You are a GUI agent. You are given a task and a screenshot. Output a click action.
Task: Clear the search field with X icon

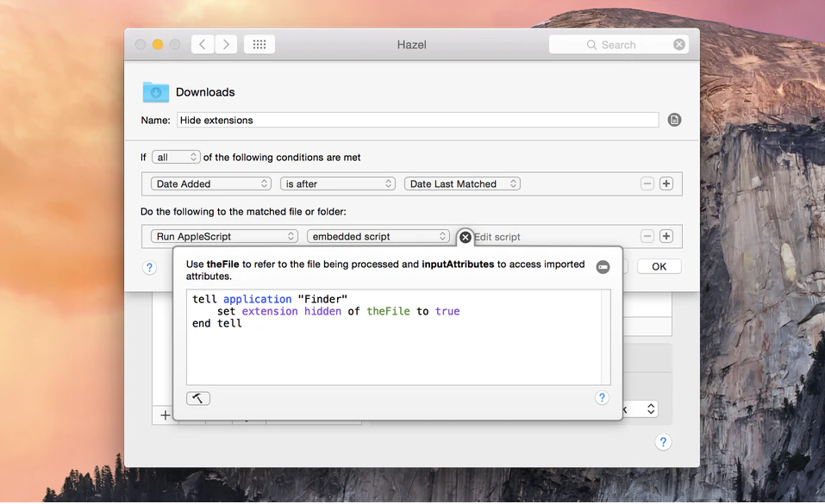(x=679, y=45)
